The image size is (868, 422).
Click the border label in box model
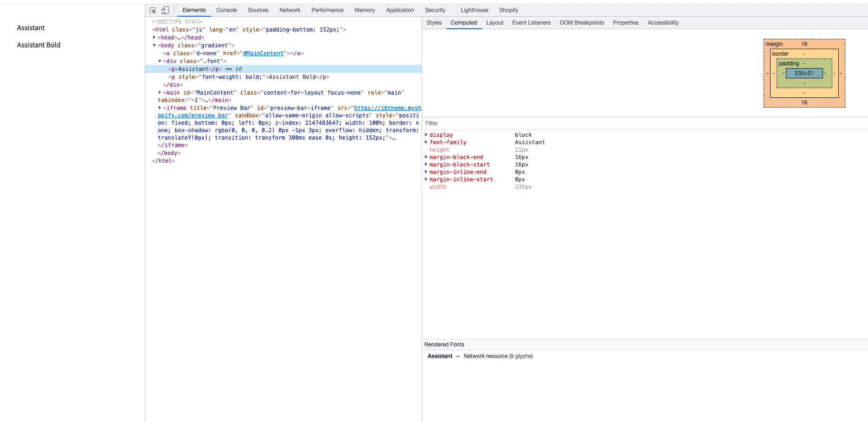click(x=780, y=54)
